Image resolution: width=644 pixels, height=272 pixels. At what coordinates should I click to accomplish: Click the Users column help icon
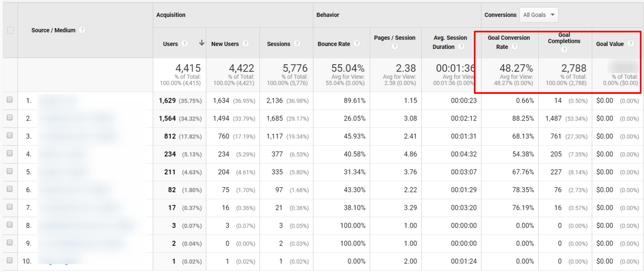tap(185, 44)
